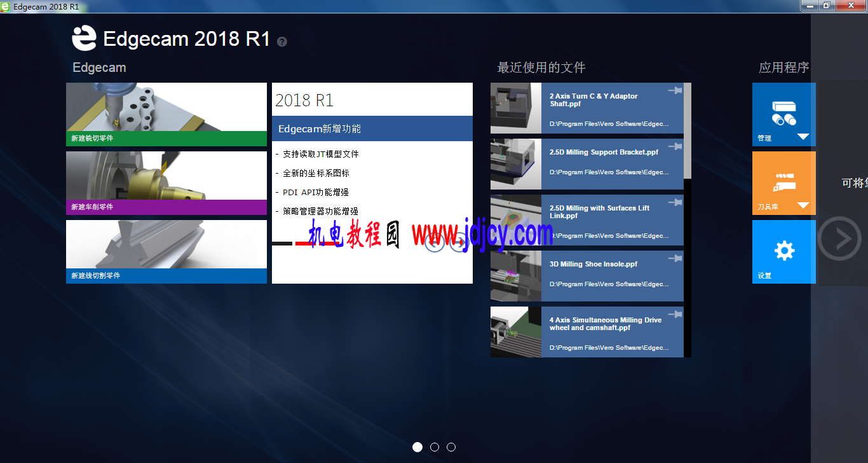
Task: Click the recent files list scrollbar thumb
Action: pyautogui.click(x=688, y=130)
